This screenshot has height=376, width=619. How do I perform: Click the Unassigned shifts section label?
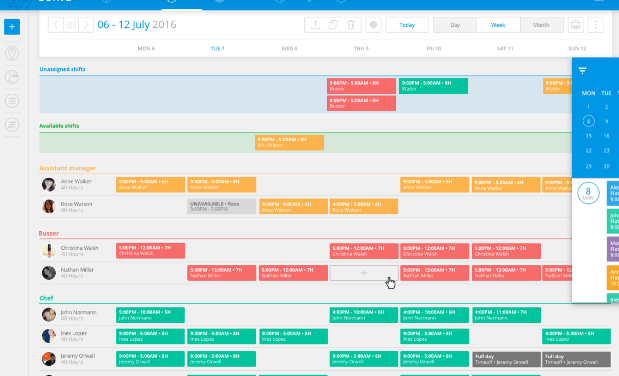point(62,69)
